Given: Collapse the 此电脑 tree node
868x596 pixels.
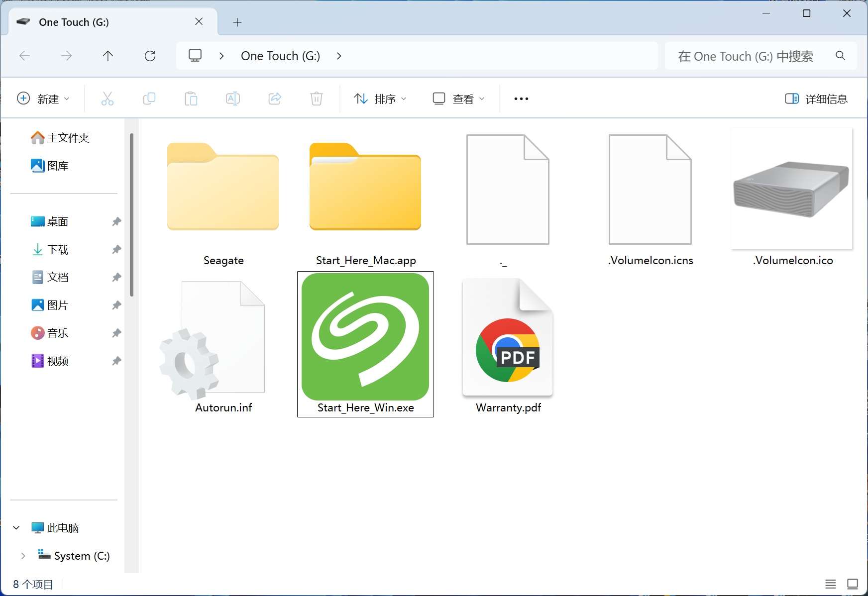Looking at the screenshot, I should pos(16,528).
